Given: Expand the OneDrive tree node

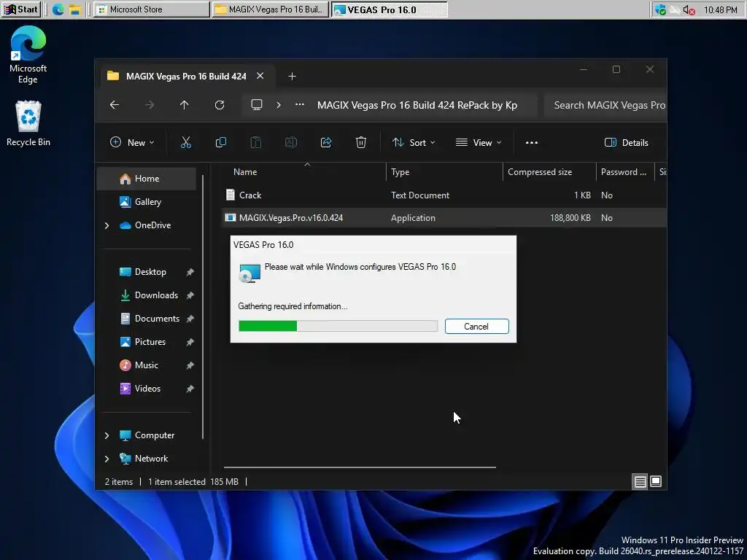Looking at the screenshot, I should (107, 225).
